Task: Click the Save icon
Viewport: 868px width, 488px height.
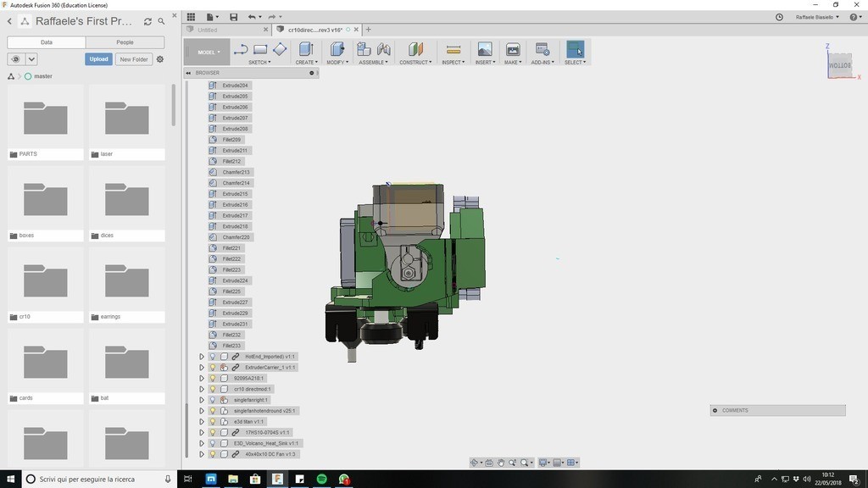Action: click(x=234, y=17)
